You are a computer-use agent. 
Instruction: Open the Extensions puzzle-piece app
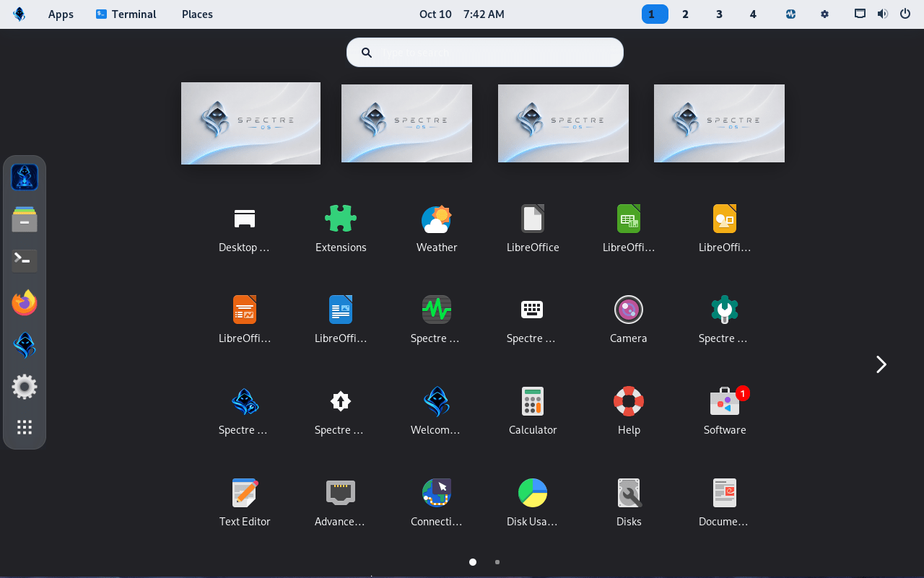(341, 219)
